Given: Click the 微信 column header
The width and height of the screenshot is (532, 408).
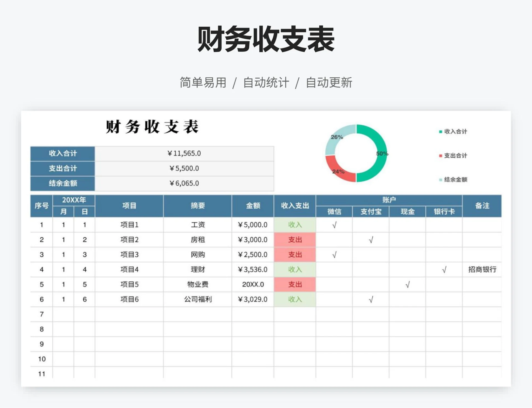Looking at the screenshot, I should [334, 212].
